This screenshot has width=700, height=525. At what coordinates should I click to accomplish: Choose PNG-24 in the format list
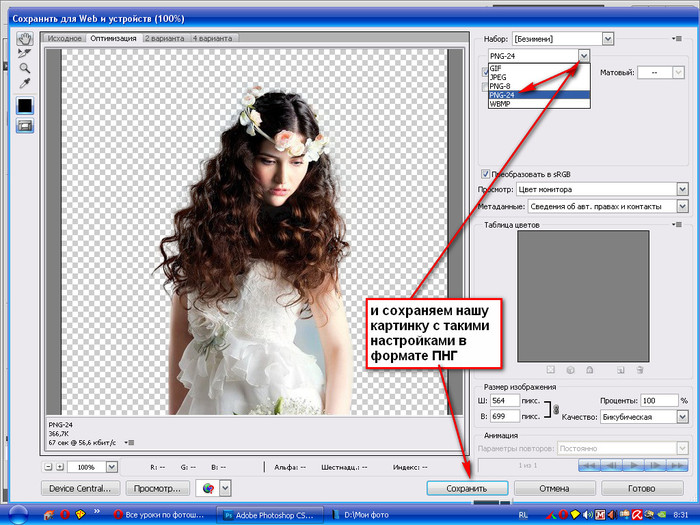point(539,95)
